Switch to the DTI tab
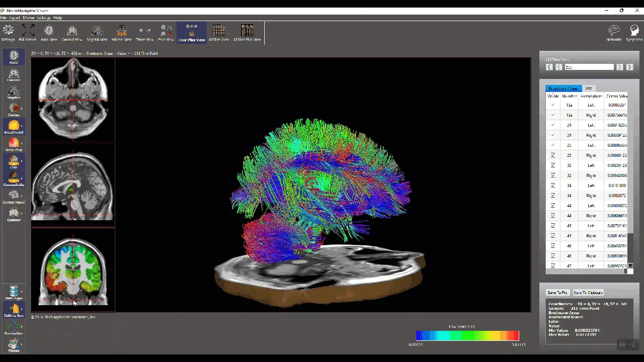 click(589, 88)
